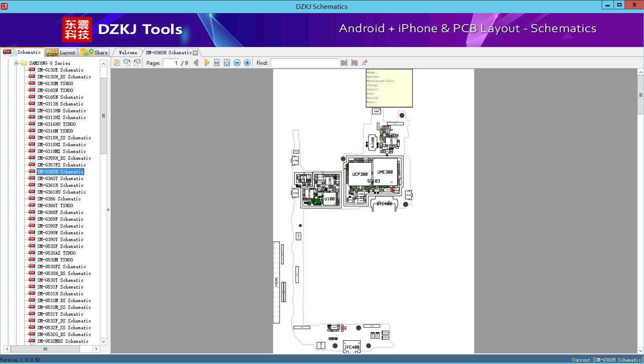Select SM-G165N Schematic tree entry

coord(60,97)
